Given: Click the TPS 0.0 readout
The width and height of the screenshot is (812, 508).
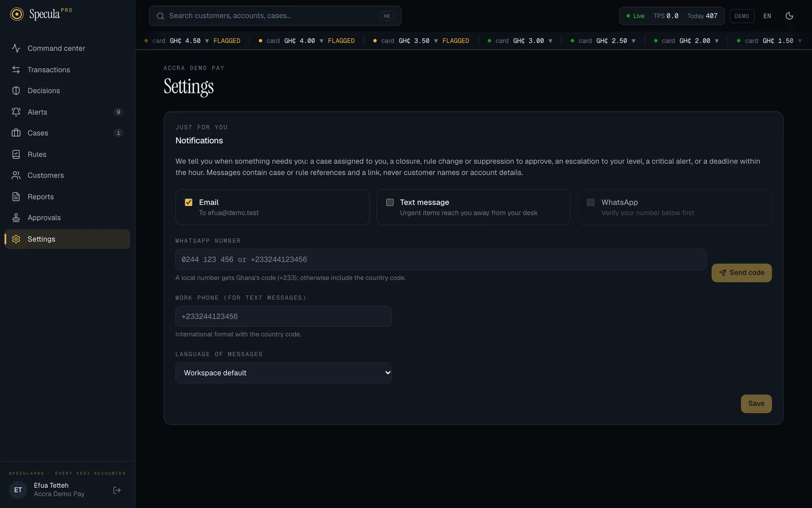Looking at the screenshot, I should pos(666,16).
